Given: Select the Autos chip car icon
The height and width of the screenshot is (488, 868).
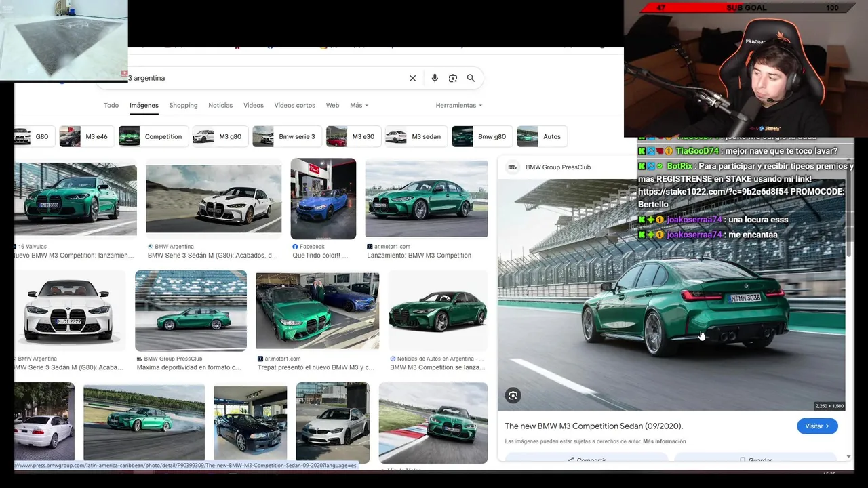Looking at the screenshot, I should pyautogui.click(x=528, y=136).
